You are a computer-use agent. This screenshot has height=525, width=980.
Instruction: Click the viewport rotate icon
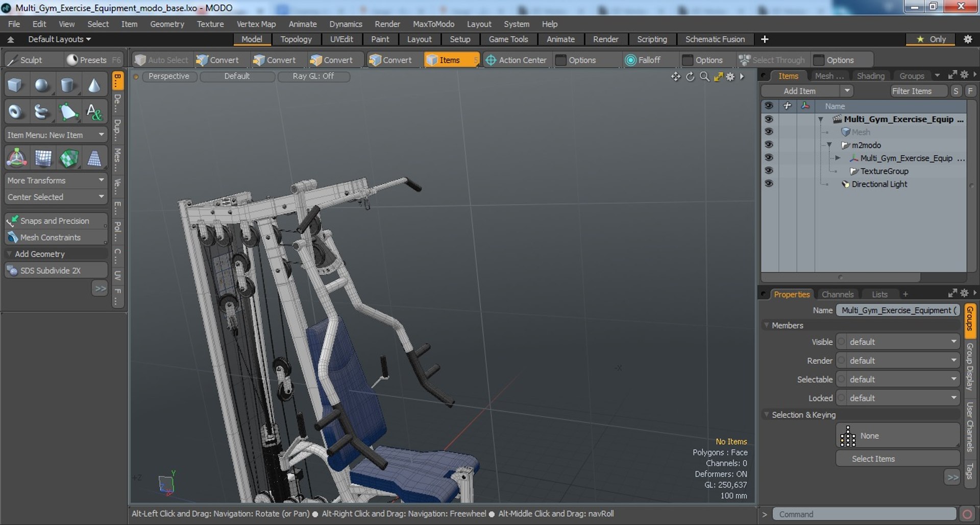[690, 77]
